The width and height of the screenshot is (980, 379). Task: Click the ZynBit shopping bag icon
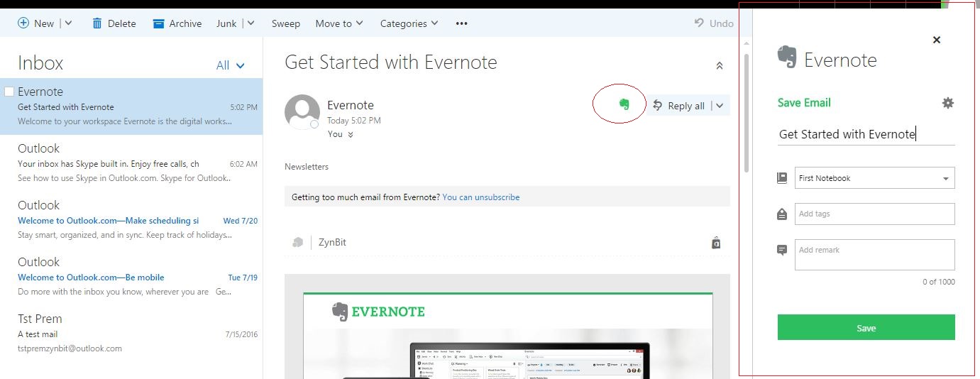pyautogui.click(x=716, y=243)
